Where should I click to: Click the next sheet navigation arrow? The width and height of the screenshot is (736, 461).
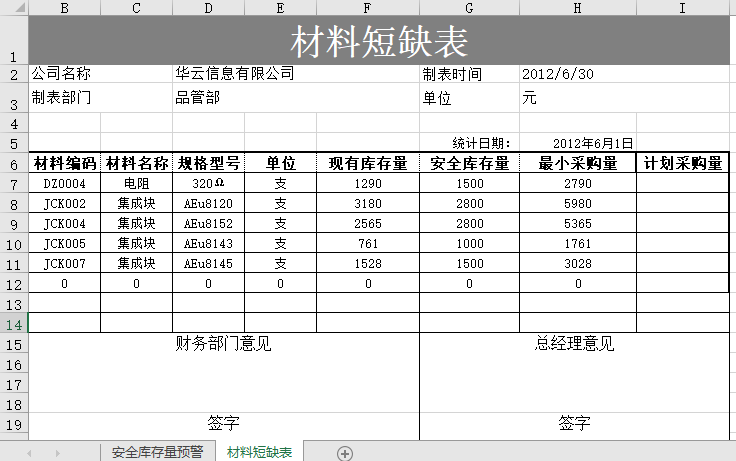point(56,453)
